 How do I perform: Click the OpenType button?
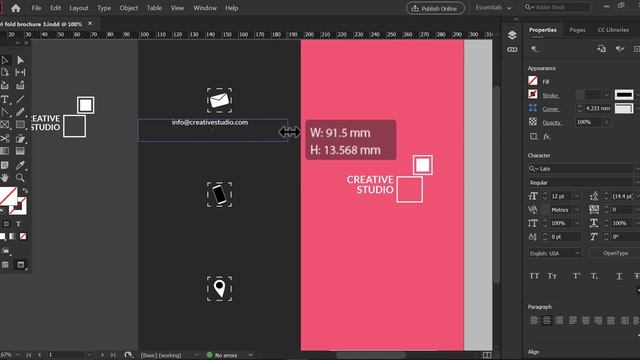pyautogui.click(x=616, y=253)
